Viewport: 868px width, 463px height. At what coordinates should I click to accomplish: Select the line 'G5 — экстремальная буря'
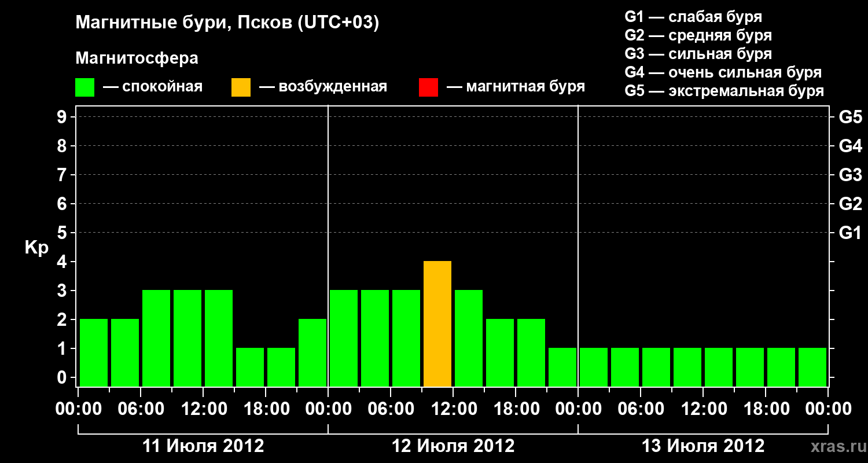pos(724,91)
